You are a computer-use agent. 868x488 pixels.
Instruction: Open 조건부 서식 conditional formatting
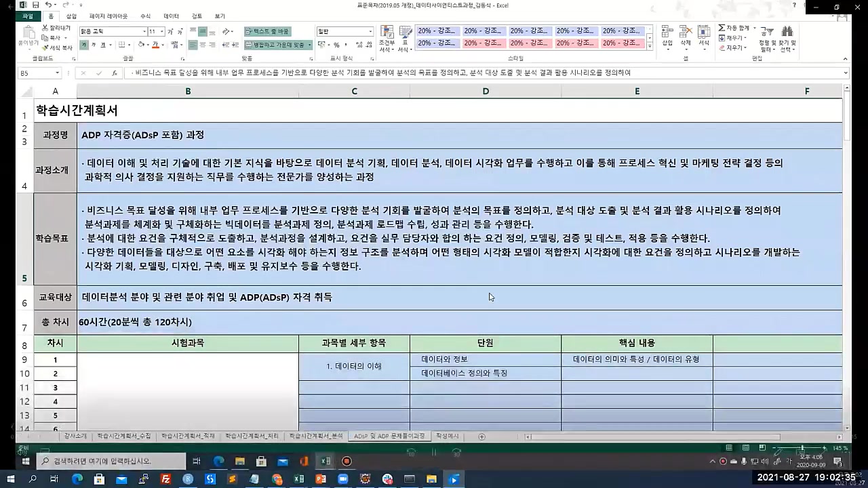(387, 36)
